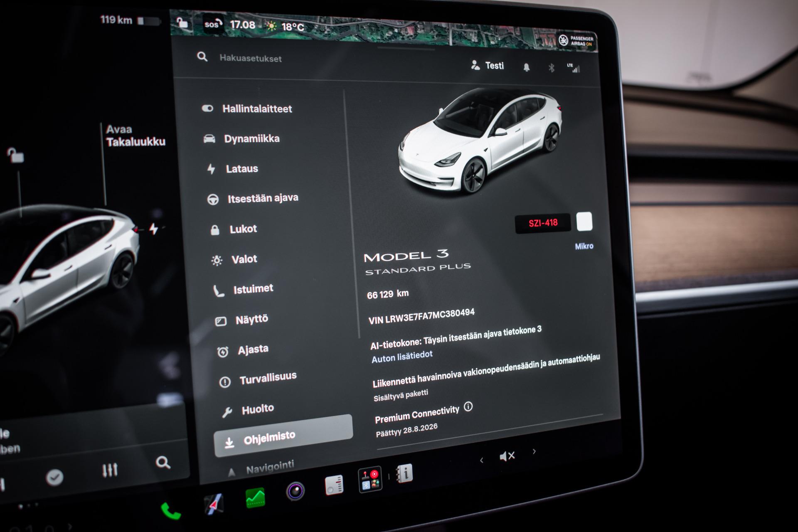The height and width of the screenshot is (532, 798).
Task: Tap the charge port lightning icon
Action: [154, 228]
